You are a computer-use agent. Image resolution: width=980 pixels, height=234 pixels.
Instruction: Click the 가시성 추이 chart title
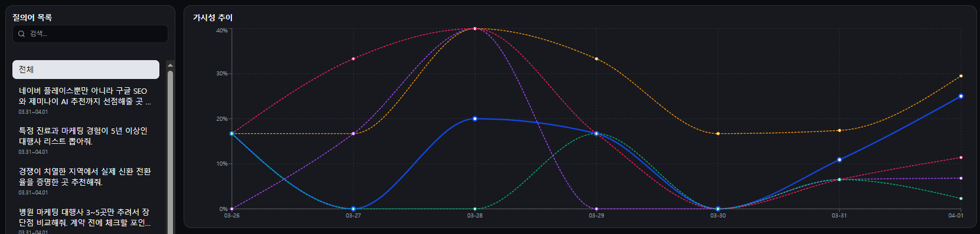coord(213,18)
